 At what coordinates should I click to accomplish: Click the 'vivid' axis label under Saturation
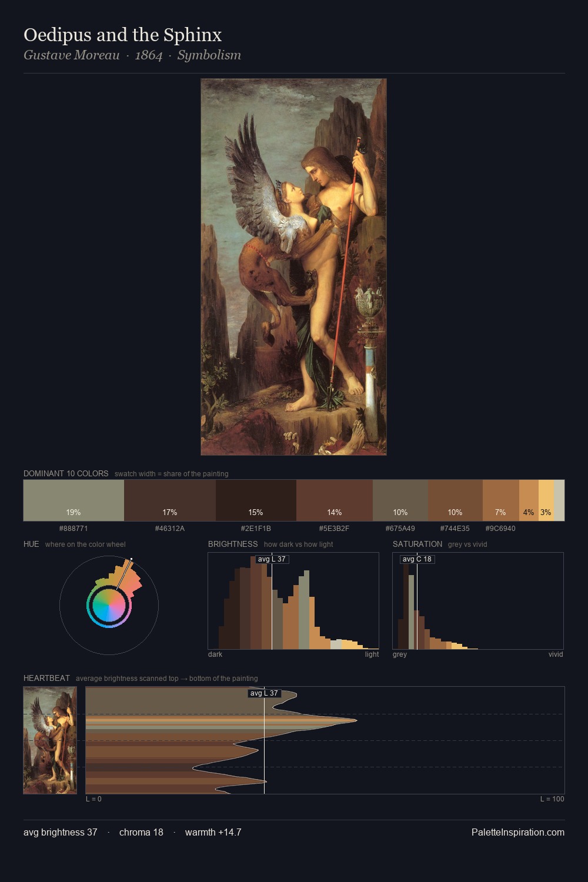pyautogui.click(x=556, y=654)
